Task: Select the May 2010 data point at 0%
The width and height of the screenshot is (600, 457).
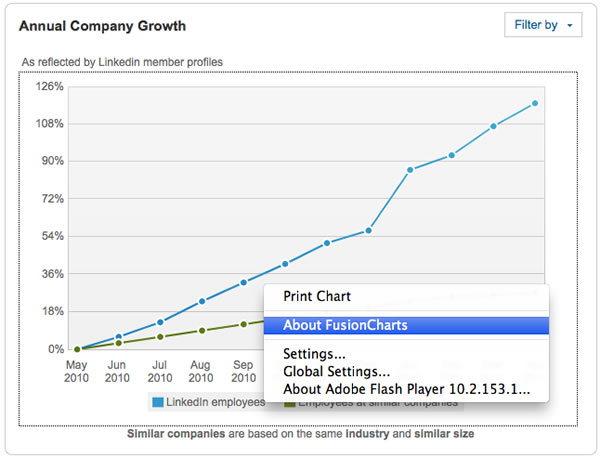Action: (x=77, y=349)
